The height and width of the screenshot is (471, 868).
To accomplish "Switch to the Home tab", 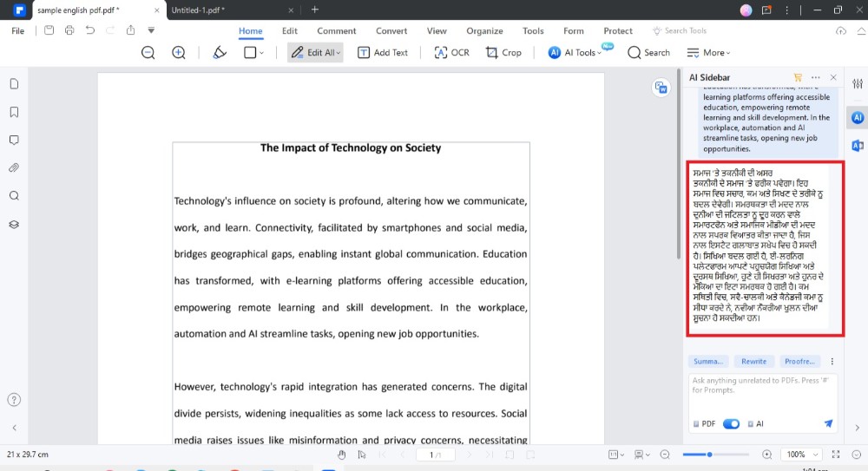I will coord(250,31).
